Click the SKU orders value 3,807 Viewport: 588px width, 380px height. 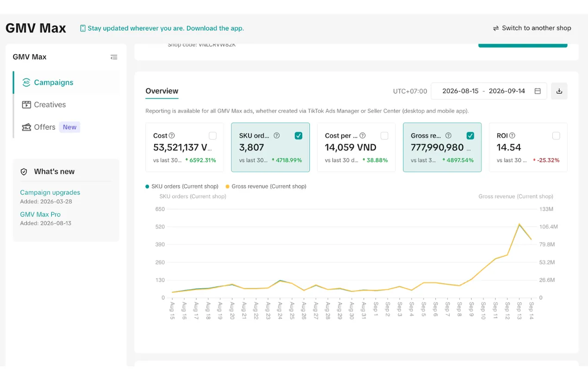[x=252, y=148]
